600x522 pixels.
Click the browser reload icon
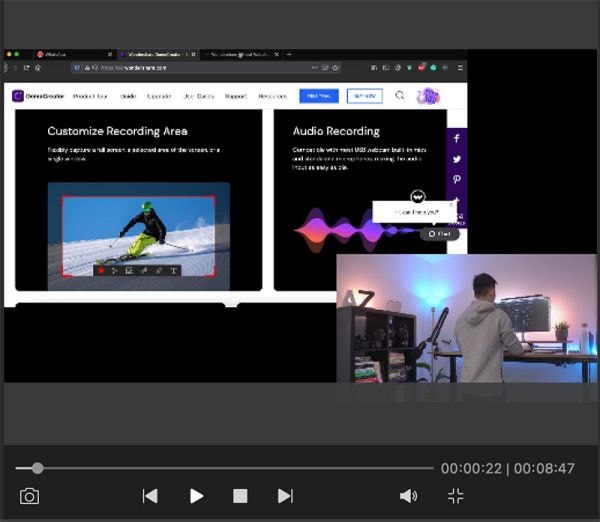(x=26, y=68)
